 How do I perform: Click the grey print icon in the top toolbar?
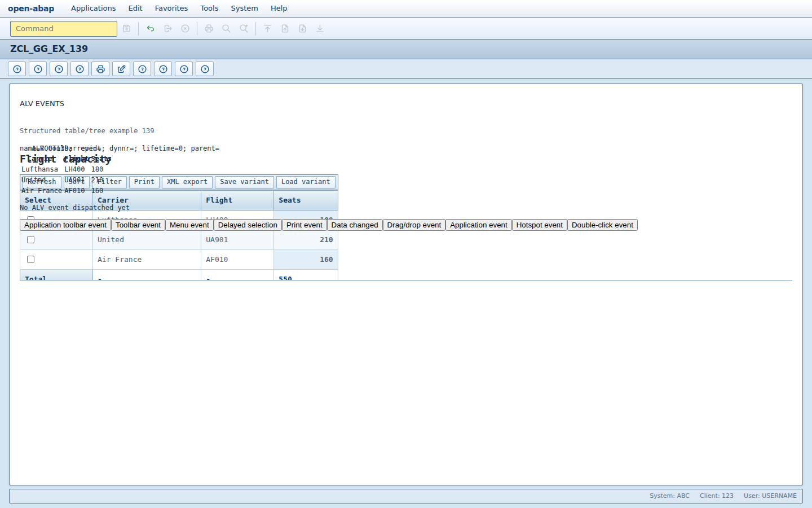tap(209, 29)
